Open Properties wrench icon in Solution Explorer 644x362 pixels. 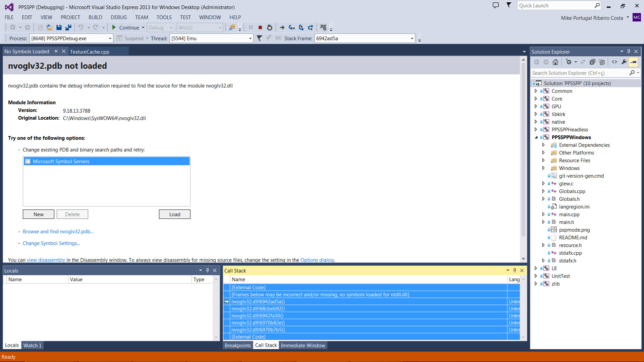(x=624, y=62)
